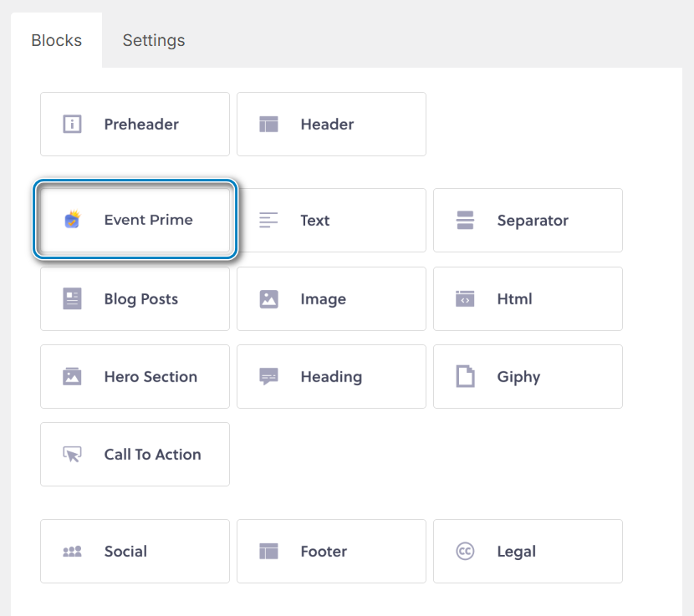Viewport: 694px width, 616px height.
Task: Click the Social people icon
Action: tap(72, 551)
